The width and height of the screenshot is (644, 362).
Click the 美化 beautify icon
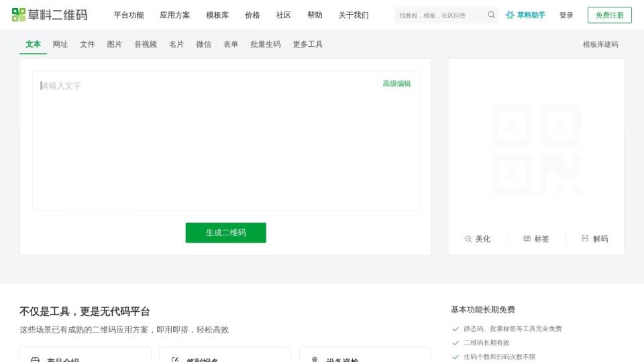pyautogui.click(x=468, y=239)
